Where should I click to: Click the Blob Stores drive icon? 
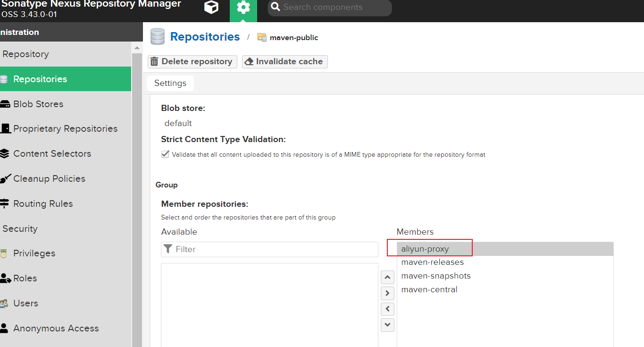pyautogui.click(x=5, y=104)
